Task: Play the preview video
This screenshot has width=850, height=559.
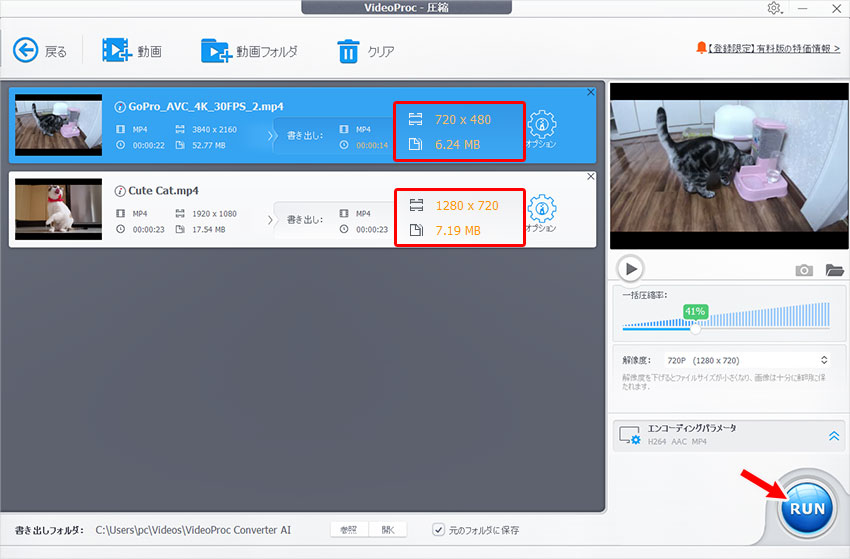Action: click(630, 268)
